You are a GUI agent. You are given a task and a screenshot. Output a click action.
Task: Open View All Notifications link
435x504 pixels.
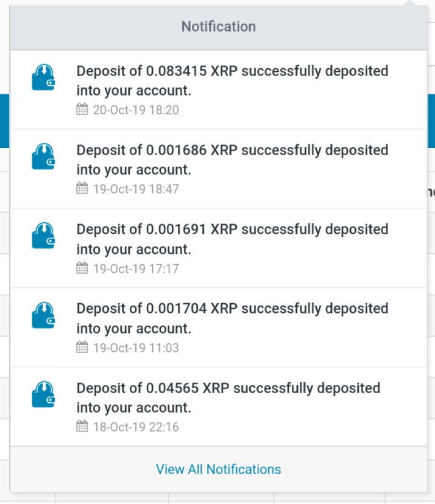click(219, 469)
